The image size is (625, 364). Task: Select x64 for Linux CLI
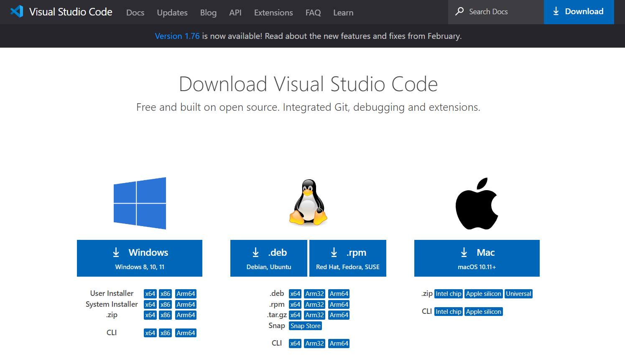point(295,344)
